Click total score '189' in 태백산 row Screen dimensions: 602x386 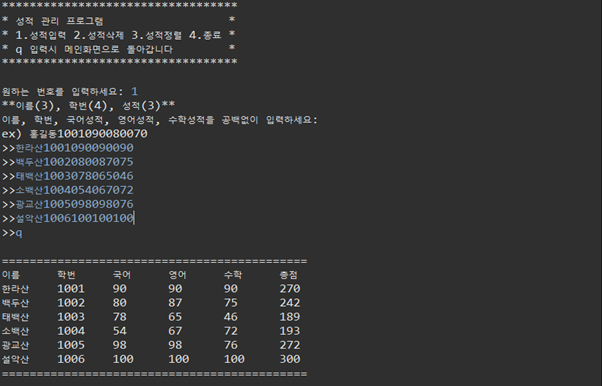click(x=290, y=317)
